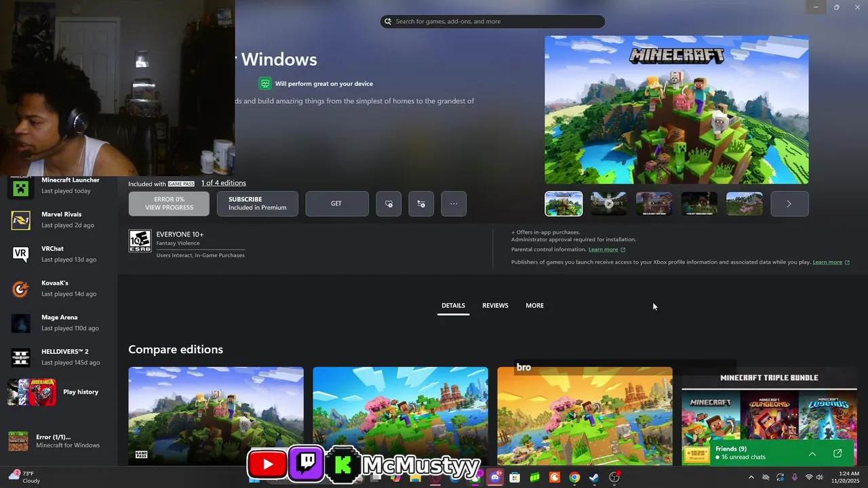Click the '16 unread chats' text
868x488 pixels.
pos(743,457)
